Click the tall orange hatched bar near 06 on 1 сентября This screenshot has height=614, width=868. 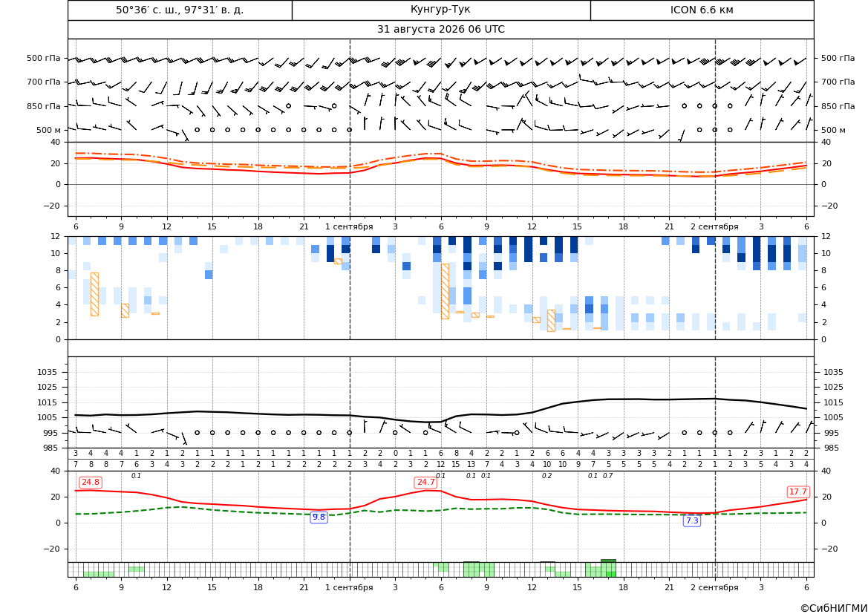[445, 291]
